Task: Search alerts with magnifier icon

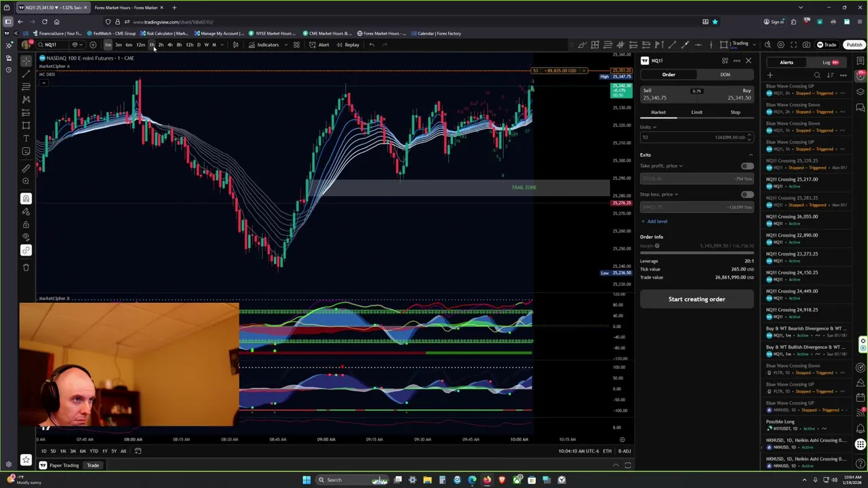Action: click(x=817, y=75)
